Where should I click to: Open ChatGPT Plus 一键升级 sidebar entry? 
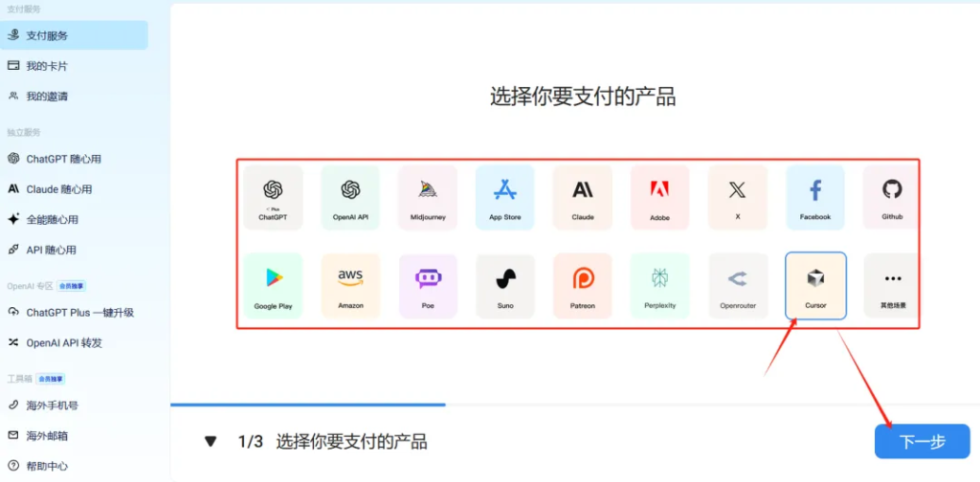pos(79,313)
